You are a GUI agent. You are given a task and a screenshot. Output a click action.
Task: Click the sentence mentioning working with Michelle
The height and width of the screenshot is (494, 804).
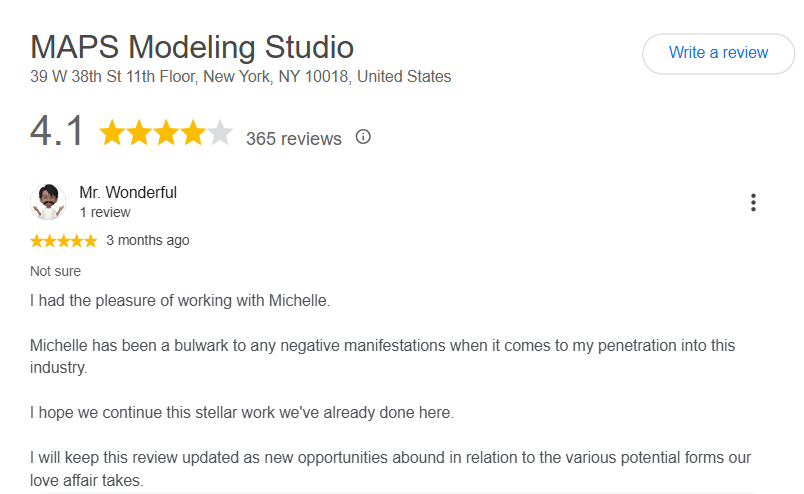coord(180,301)
